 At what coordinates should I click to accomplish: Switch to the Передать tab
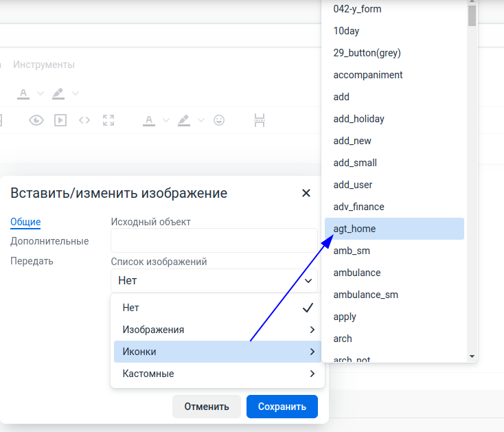(x=32, y=261)
